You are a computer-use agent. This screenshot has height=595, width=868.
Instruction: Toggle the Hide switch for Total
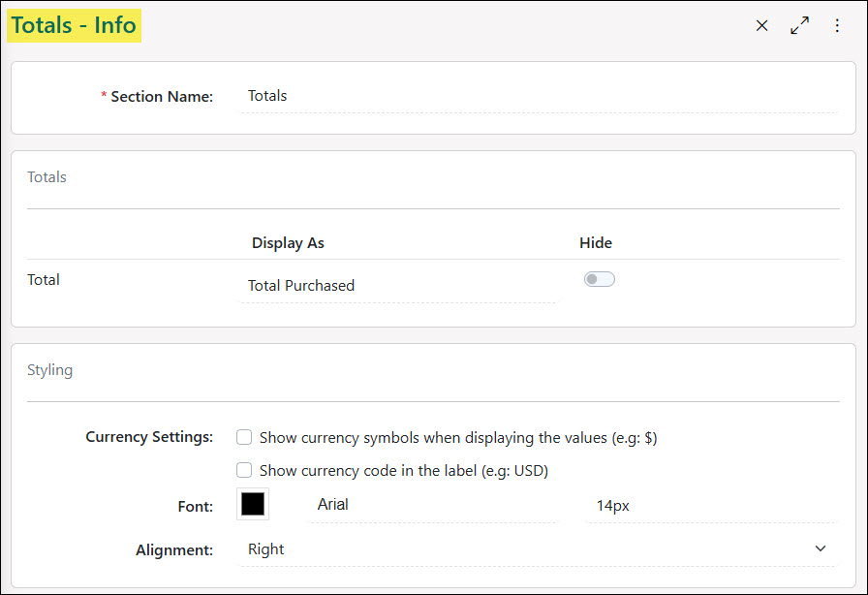point(599,279)
